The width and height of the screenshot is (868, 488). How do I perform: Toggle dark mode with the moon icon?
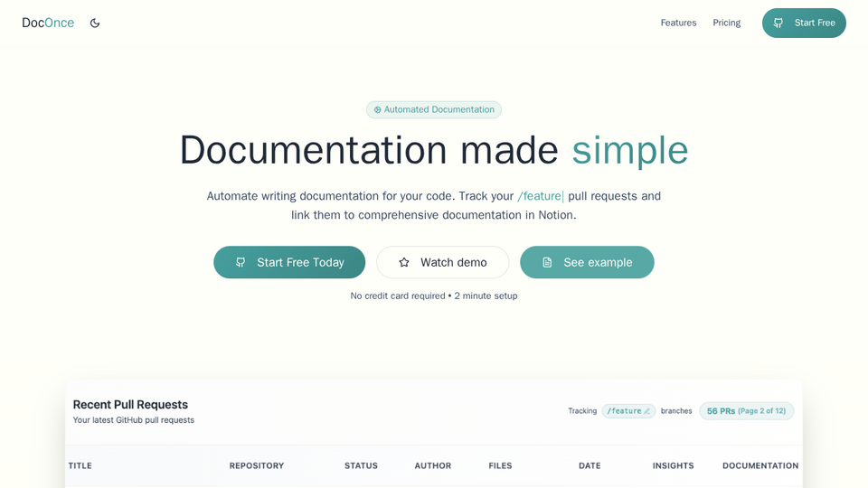click(95, 23)
